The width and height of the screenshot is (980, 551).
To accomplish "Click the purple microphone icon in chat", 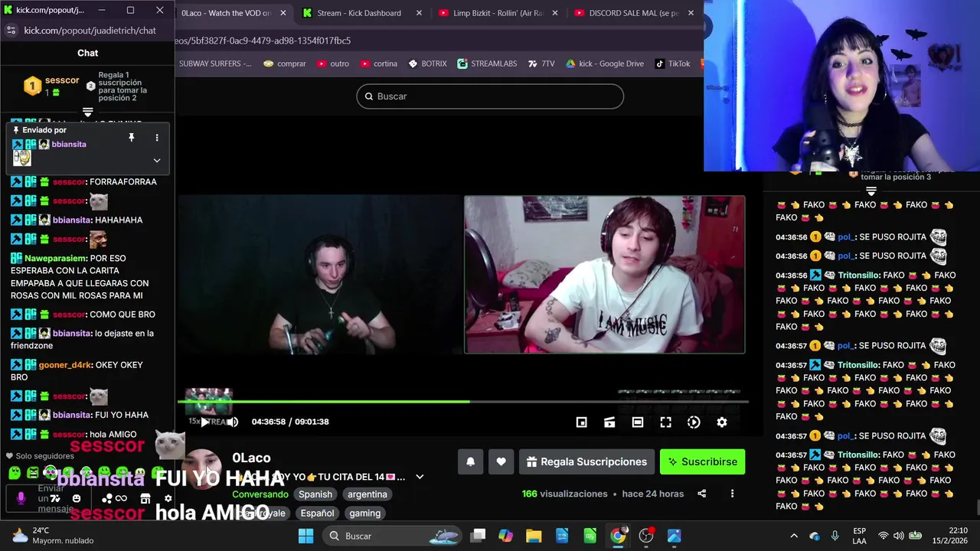I will pos(21,498).
